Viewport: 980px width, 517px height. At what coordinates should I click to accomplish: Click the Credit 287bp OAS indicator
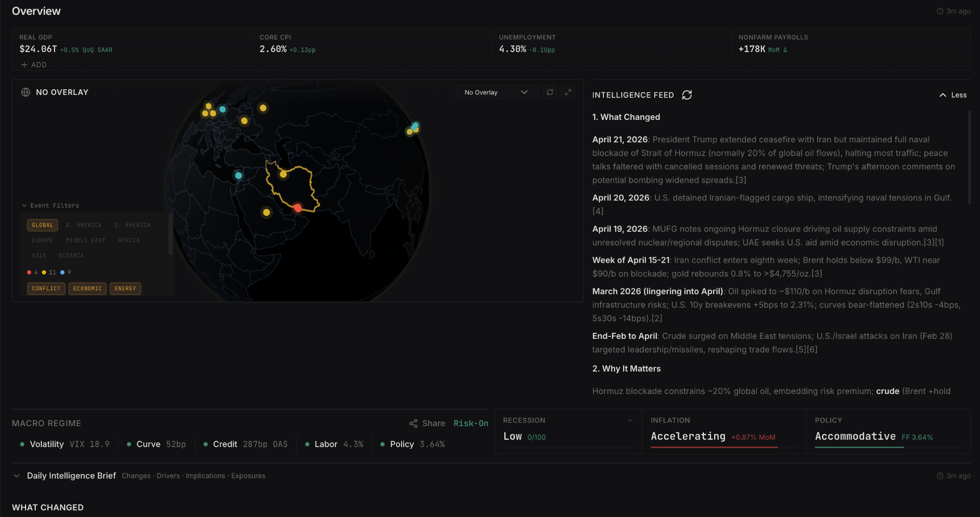[x=246, y=445]
